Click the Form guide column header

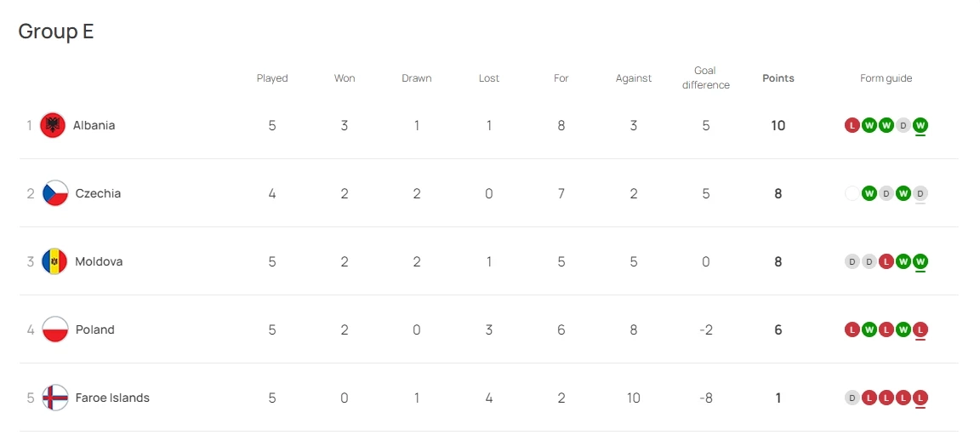point(886,78)
